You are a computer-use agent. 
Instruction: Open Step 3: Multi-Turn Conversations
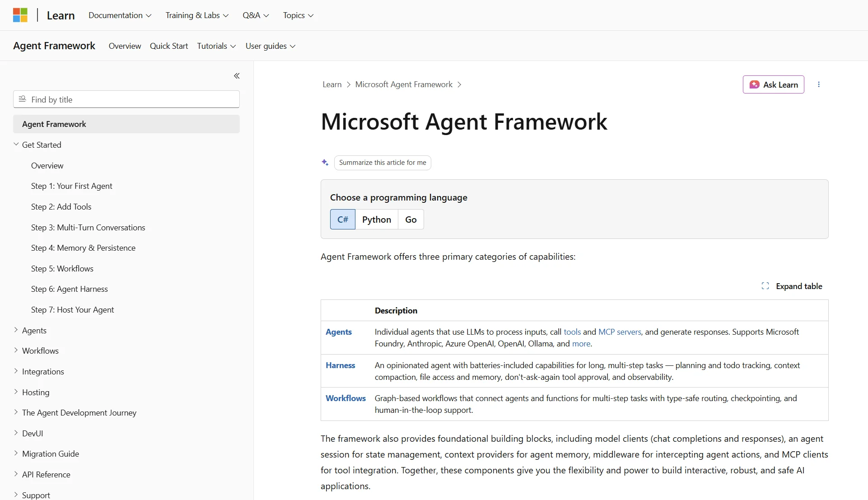(88, 228)
